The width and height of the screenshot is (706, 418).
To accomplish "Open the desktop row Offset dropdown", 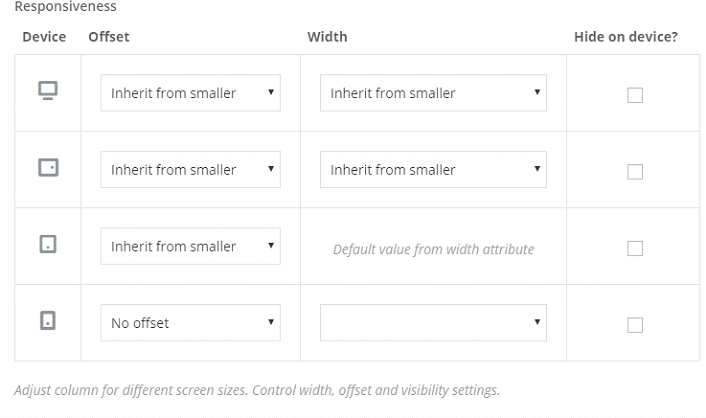I will tap(190, 93).
